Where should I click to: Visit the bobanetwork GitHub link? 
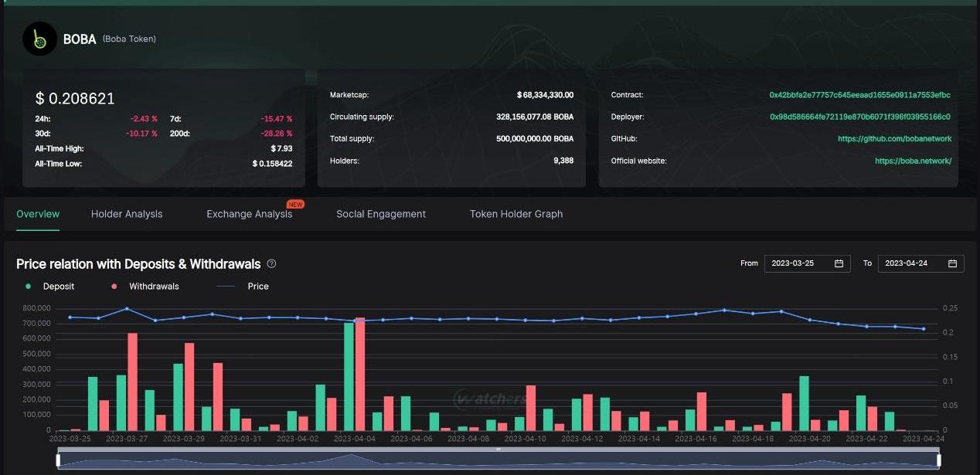pyautogui.click(x=894, y=139)
